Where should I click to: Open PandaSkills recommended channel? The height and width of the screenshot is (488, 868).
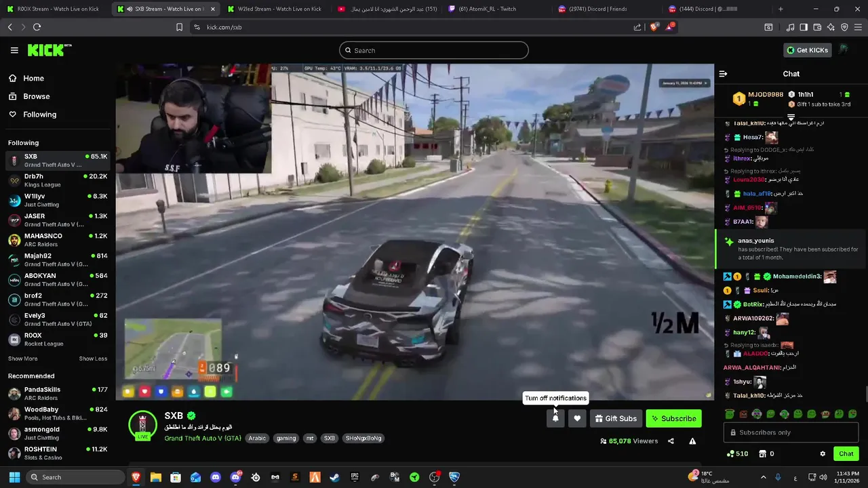[58, 394]
